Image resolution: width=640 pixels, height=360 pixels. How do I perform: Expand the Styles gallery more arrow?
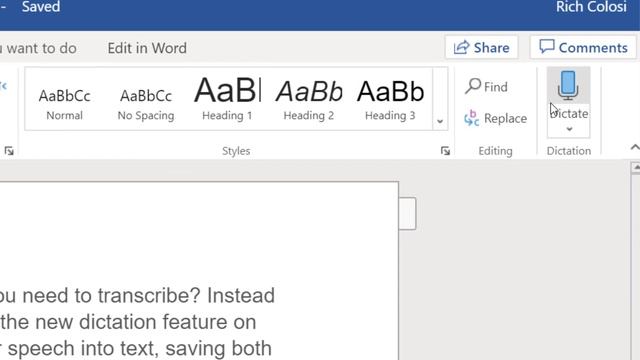click(x=440, y=121)
